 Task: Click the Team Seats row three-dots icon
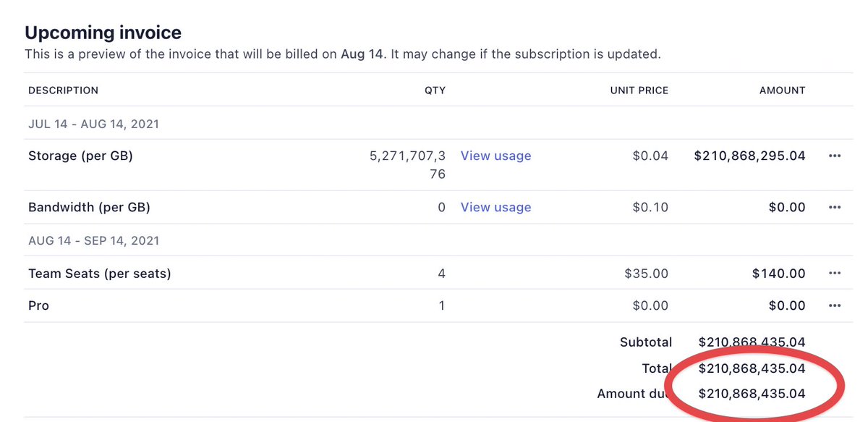click(835, 274)
